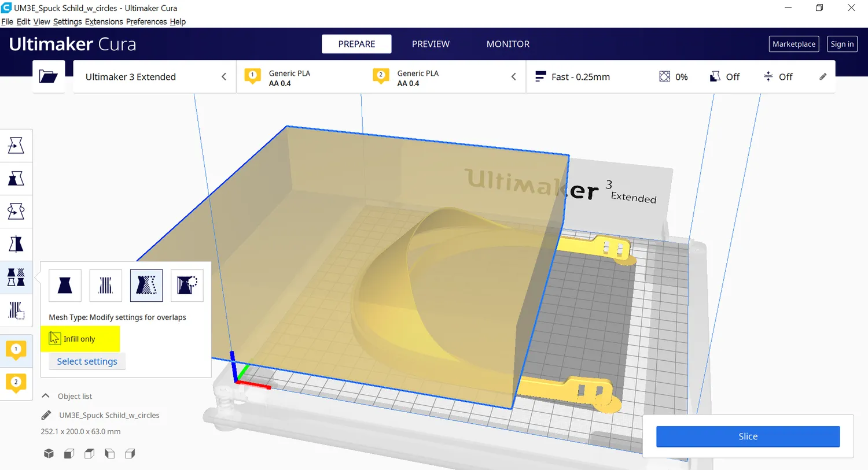Switch to 3D view camera icon

(49, 454)
